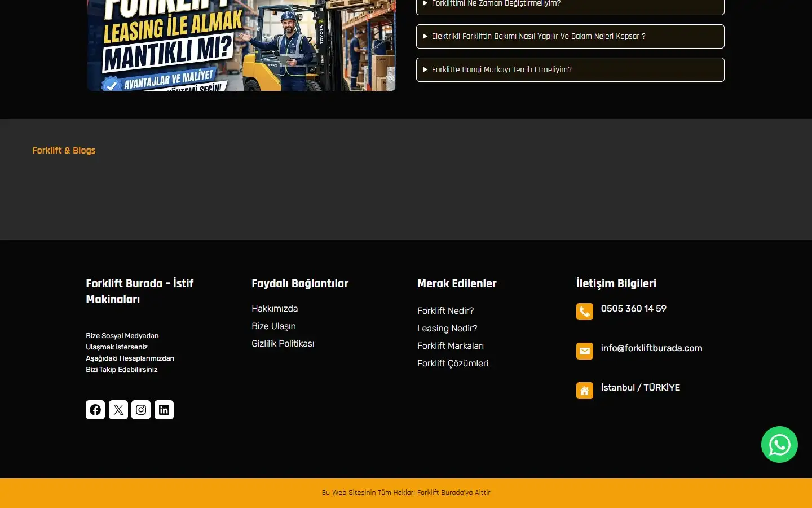Viewport: 812px width, 508px height.
Task: Open the Facebook social icon
Action: tap(95, 410)
